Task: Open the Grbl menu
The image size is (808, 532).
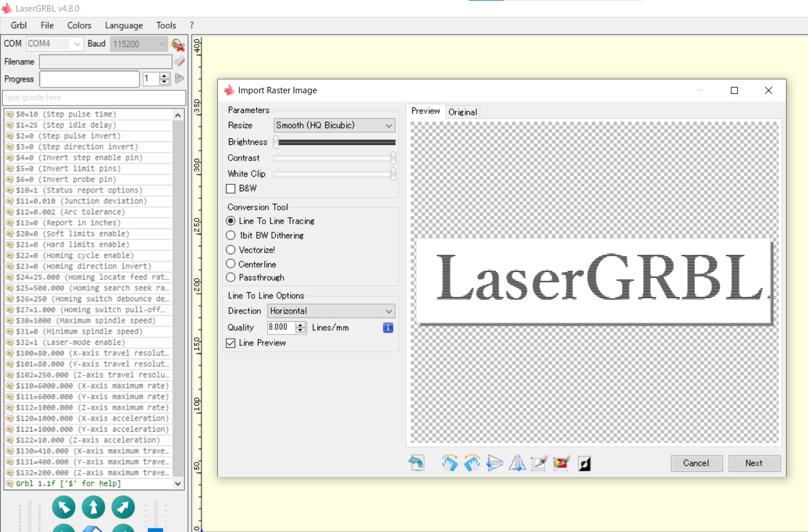Action: coord(18,25)
